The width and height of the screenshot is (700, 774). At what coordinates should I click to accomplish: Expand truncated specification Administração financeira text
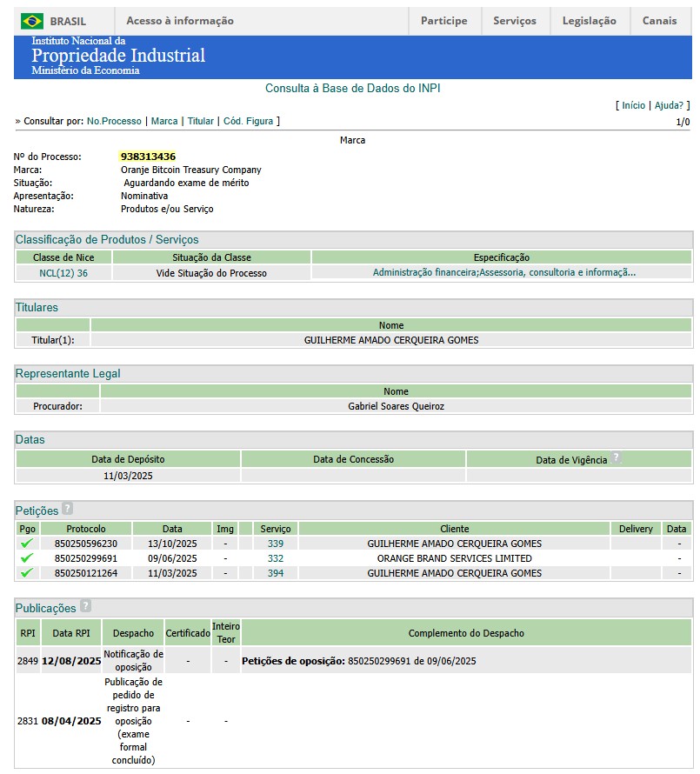[503, 273]
